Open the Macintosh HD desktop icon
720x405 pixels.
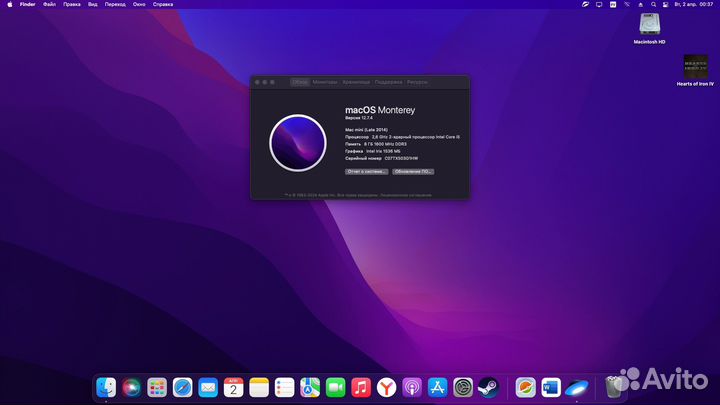point(649,28)
